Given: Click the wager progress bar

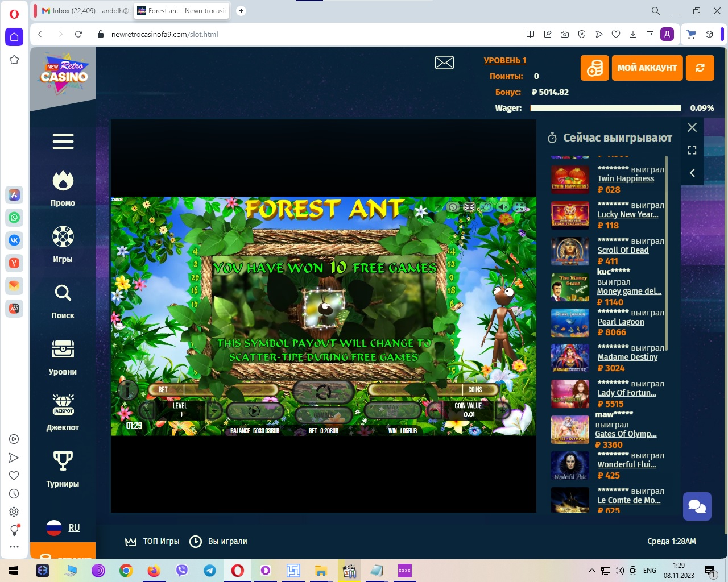Looking at the screenshot, I should (606, 108).
